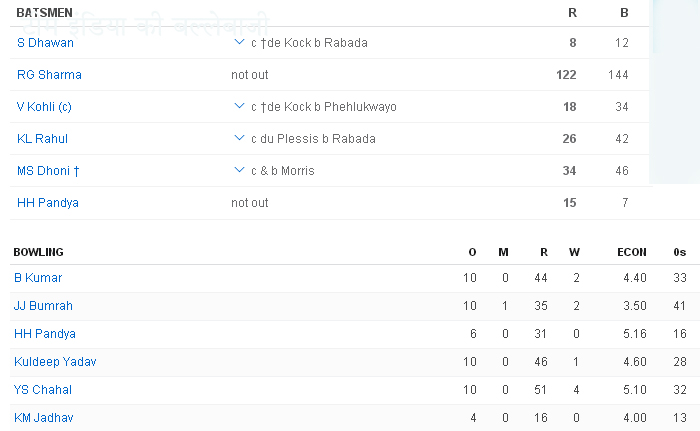Screen dimensions: 700x431
Task: Click the ECON column header
Action: pos(631,252)
